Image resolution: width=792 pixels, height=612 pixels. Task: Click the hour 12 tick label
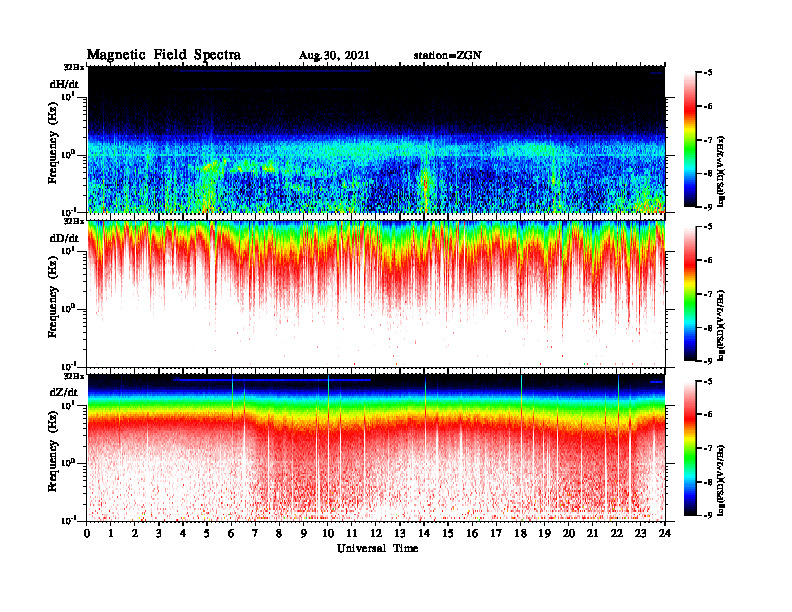(376, 534)
